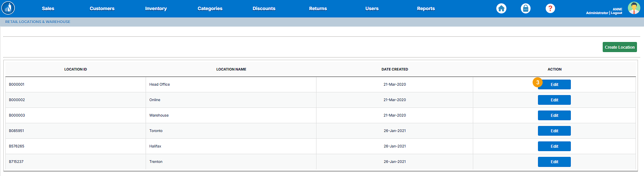Open the Users menu
This screenshot has height=176, width=644.
point(372,8)
